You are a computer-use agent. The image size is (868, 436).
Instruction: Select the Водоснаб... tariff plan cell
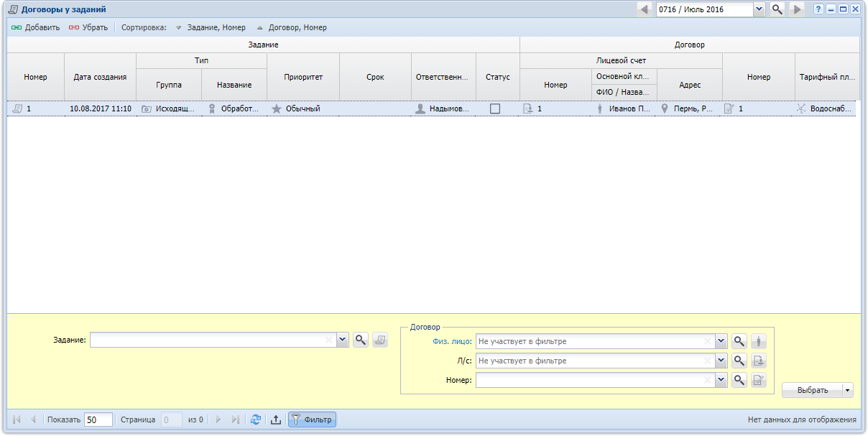[x=827, y=108]
